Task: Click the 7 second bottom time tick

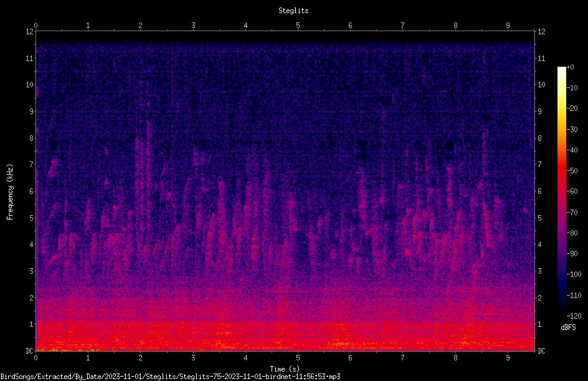Action: (403, 358)
